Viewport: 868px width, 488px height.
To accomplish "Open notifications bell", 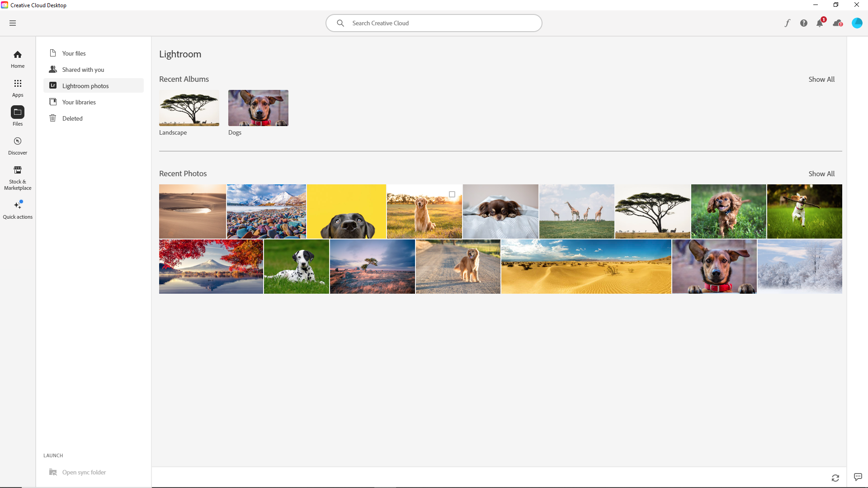I will (x=820, y=23).
